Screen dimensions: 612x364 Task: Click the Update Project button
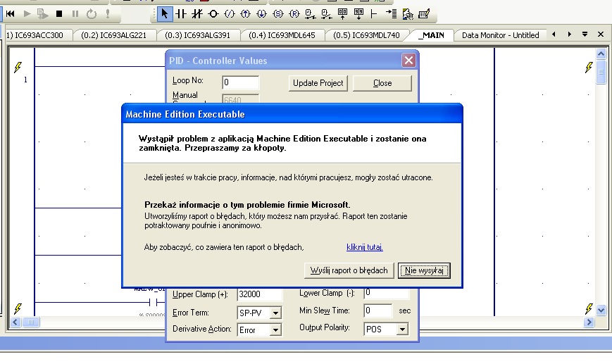tap(318, 83)
